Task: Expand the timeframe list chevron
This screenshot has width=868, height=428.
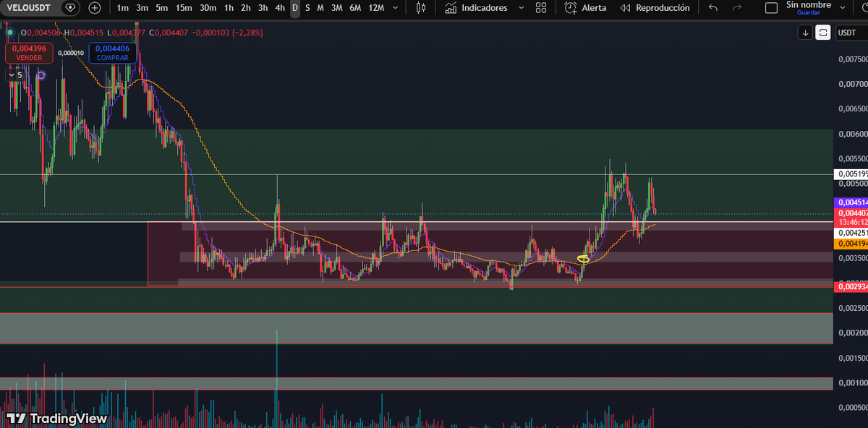Action: click(396, 8)
